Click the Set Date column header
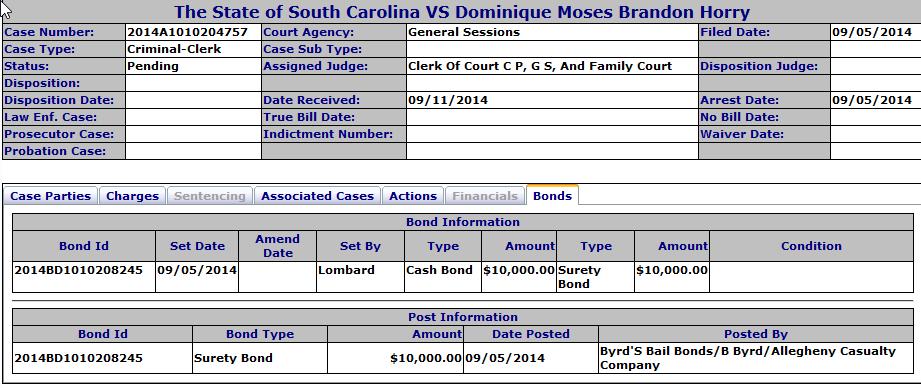 click(x=197, y=246)
